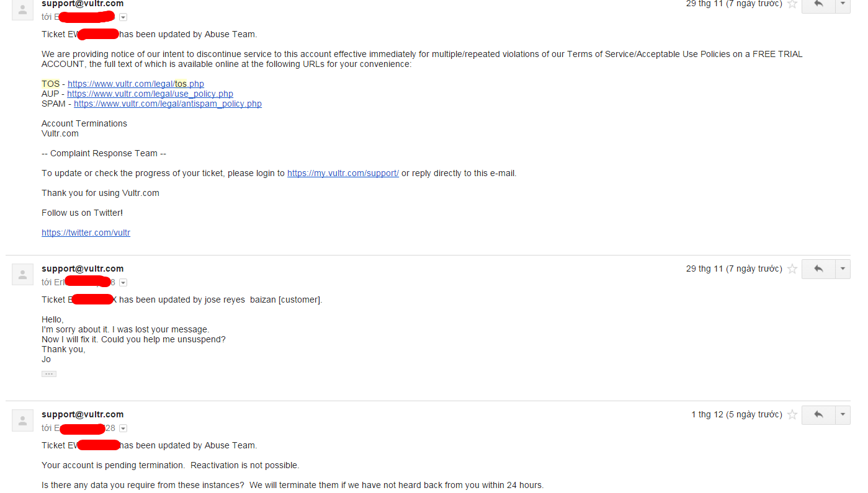Click sender avatar of second email
This screenshot has height=493, width=868.
(x=23, y=274)
